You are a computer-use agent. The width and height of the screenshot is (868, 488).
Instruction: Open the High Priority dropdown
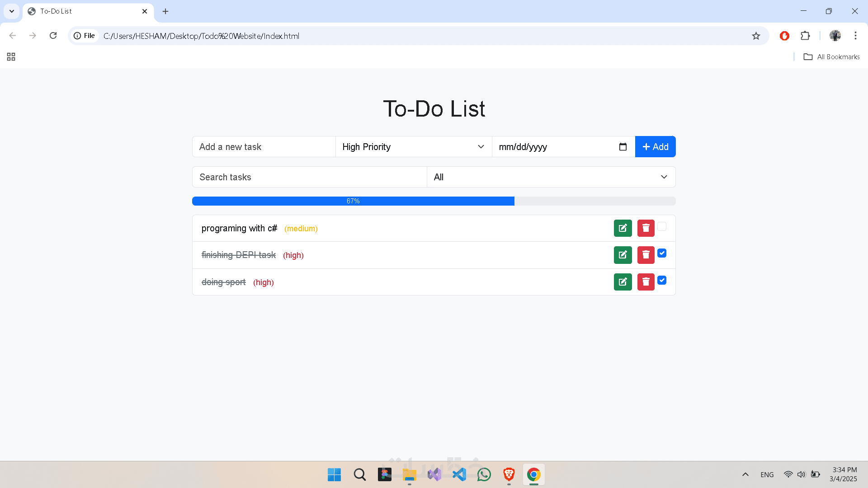coord(413,147)
